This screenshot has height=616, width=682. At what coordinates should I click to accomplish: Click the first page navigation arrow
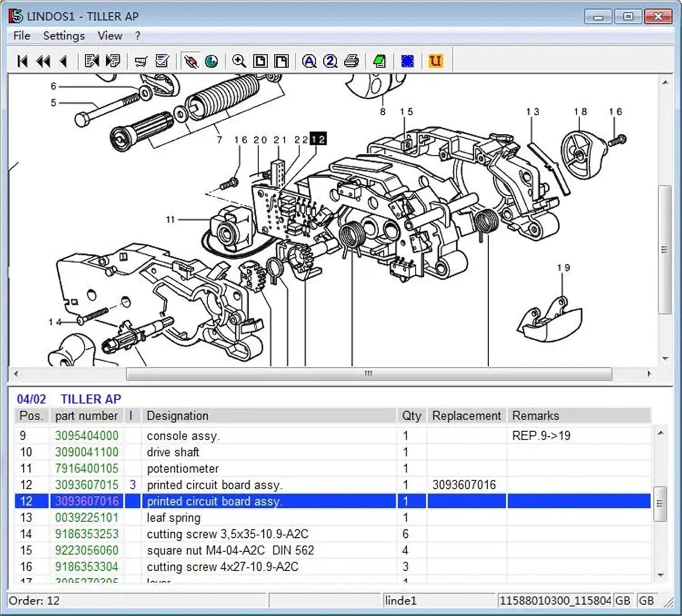(22, 61)
